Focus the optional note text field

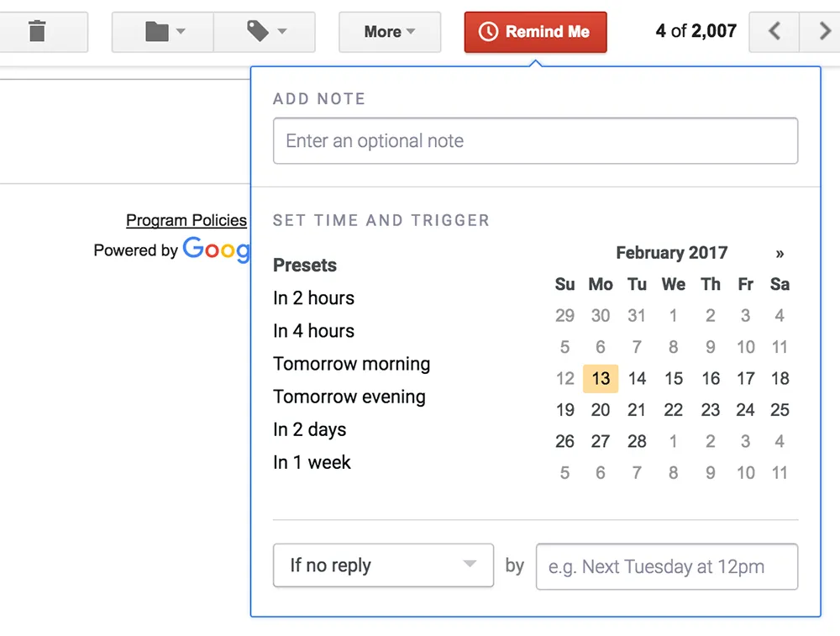(535, 141)
